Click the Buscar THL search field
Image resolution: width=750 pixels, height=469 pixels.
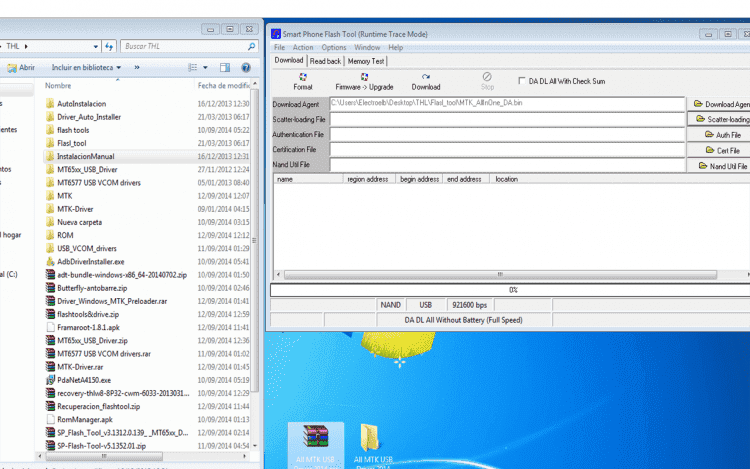click(x=184, y=46)
